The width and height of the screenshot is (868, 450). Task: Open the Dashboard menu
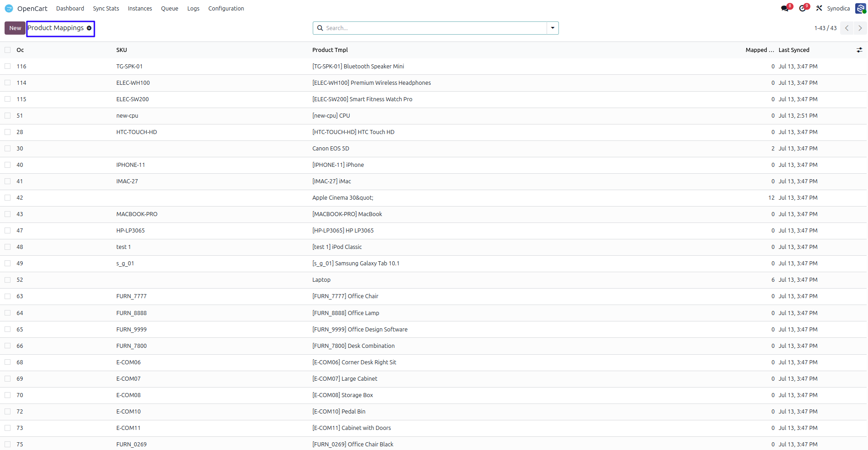[70, 9]
